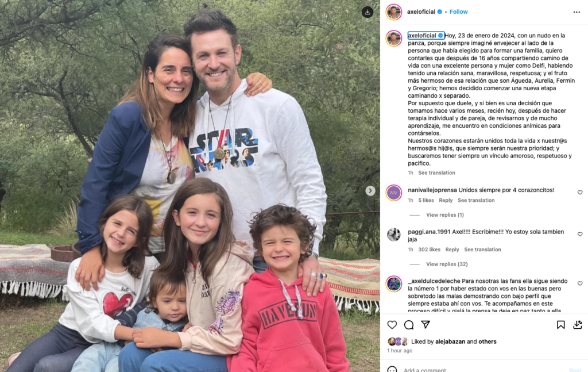
Task: Click the Add a comment field
Action: pos(483,370)
